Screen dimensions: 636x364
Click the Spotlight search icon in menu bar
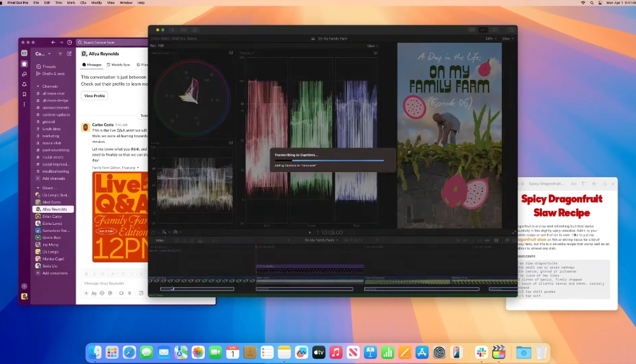(591, 3)
